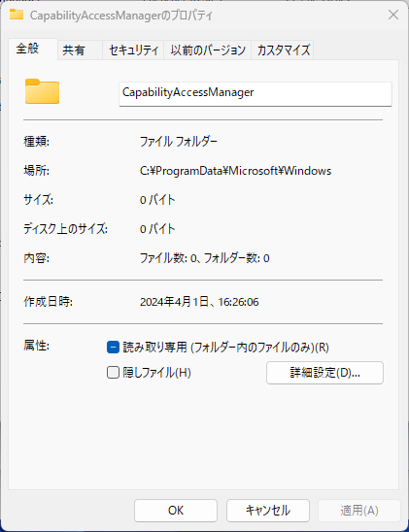Screen dimensions: 409x532
Task: Click the title bar folder icon
Action: 17,15
